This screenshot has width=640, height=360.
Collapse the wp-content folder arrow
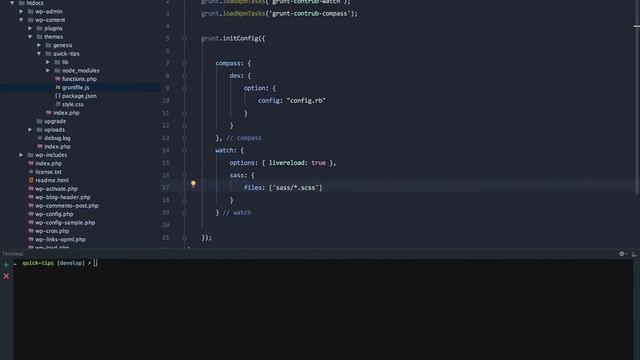21,20
